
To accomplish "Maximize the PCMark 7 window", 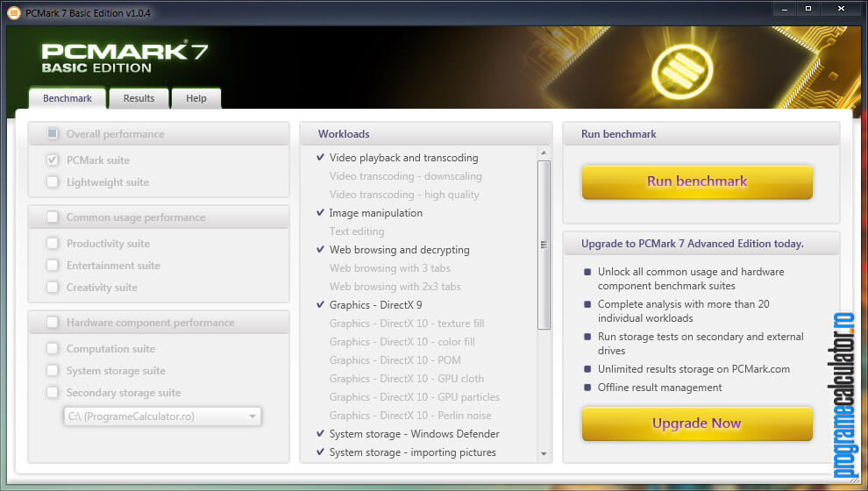I will click(808, 9).
